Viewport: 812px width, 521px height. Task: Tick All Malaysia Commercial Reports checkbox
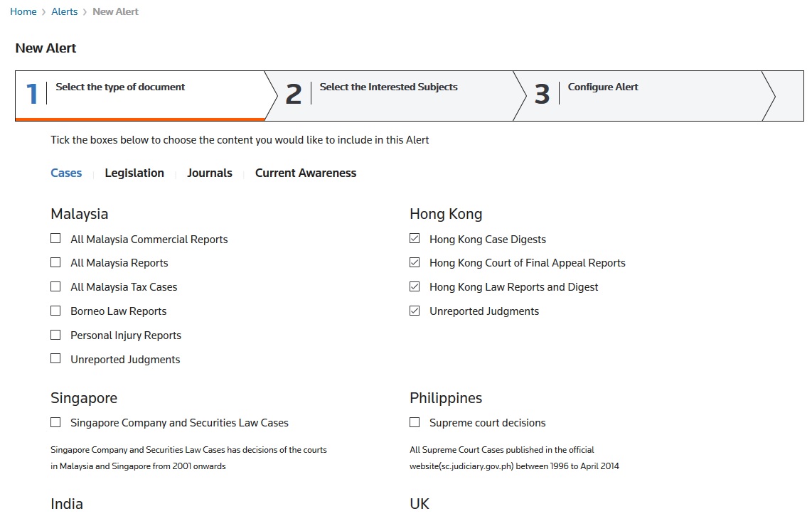(x=55, y=238)
